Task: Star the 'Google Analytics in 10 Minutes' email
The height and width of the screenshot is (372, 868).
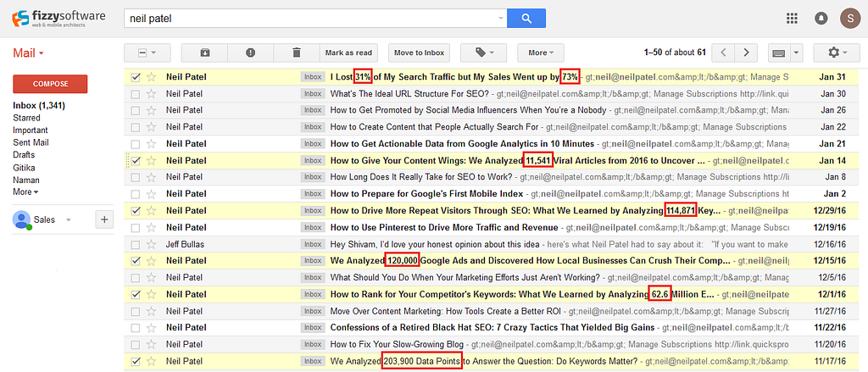Action: pos(151,144)
